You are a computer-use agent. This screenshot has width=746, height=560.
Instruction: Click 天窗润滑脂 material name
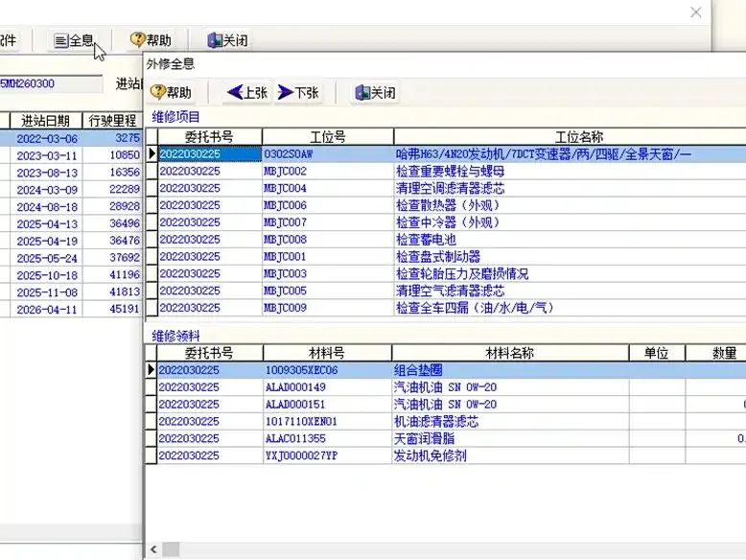425,438
